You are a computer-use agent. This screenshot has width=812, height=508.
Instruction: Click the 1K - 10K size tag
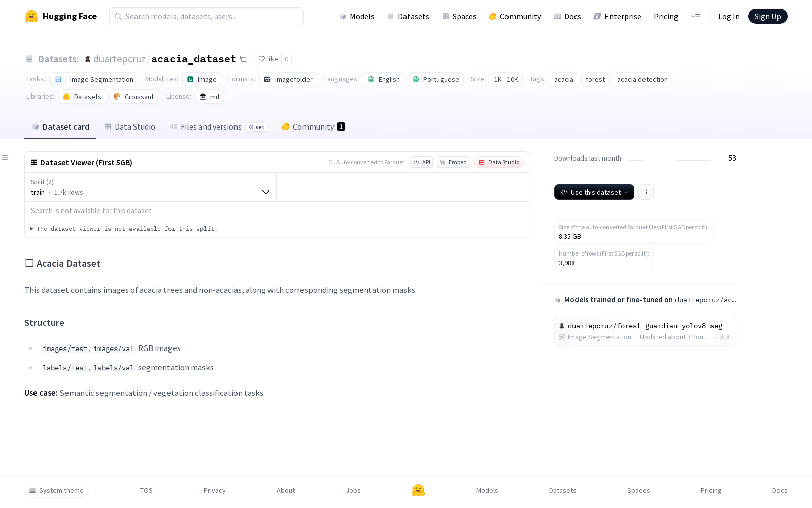(506, 79)
